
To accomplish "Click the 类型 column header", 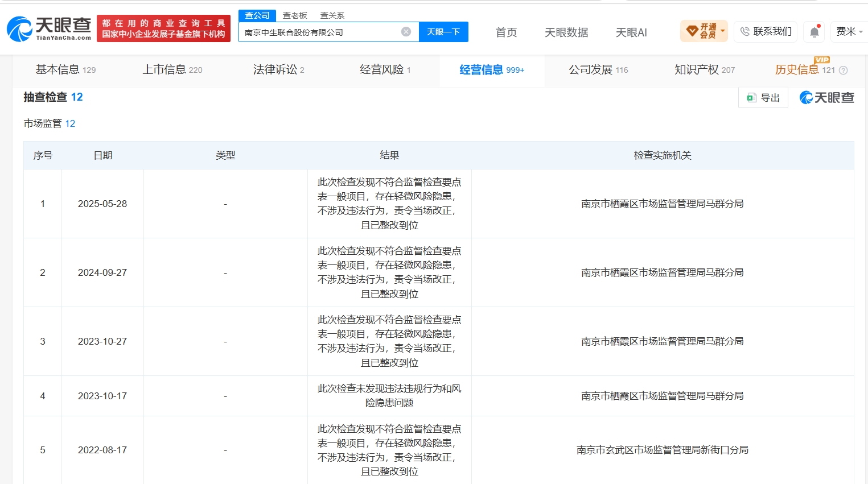I will coord(225,155).
